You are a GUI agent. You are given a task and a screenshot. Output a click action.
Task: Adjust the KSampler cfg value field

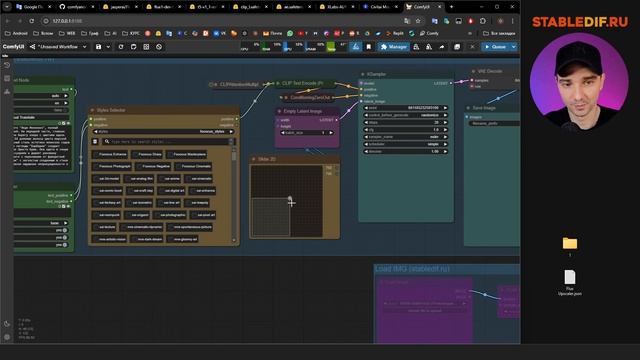coord(406,130)
